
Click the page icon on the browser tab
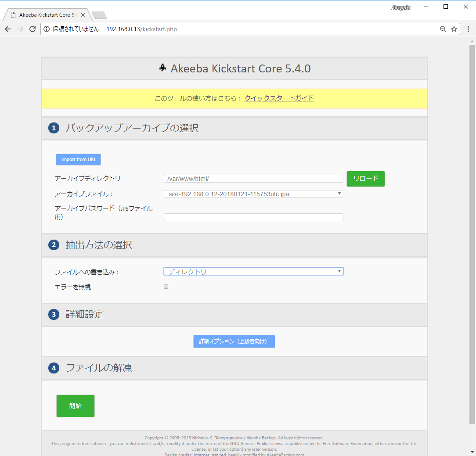(13, 15)
